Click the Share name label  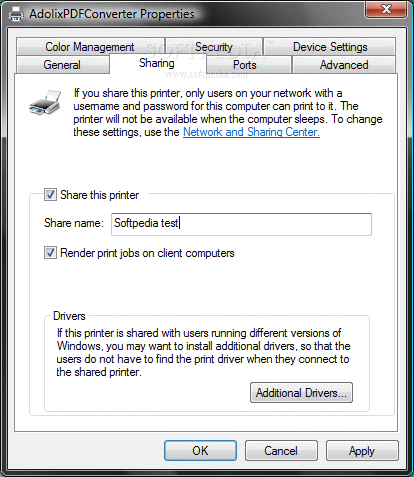(x=74, y=223)
